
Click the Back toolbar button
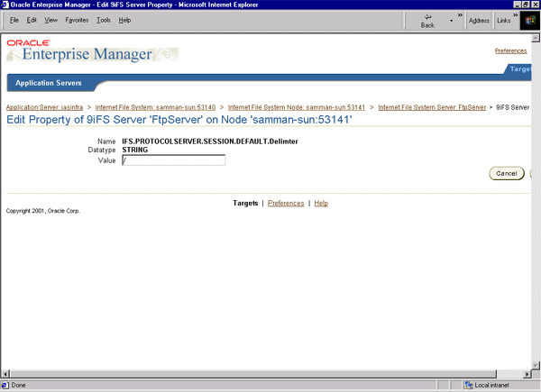pos(427,21)
